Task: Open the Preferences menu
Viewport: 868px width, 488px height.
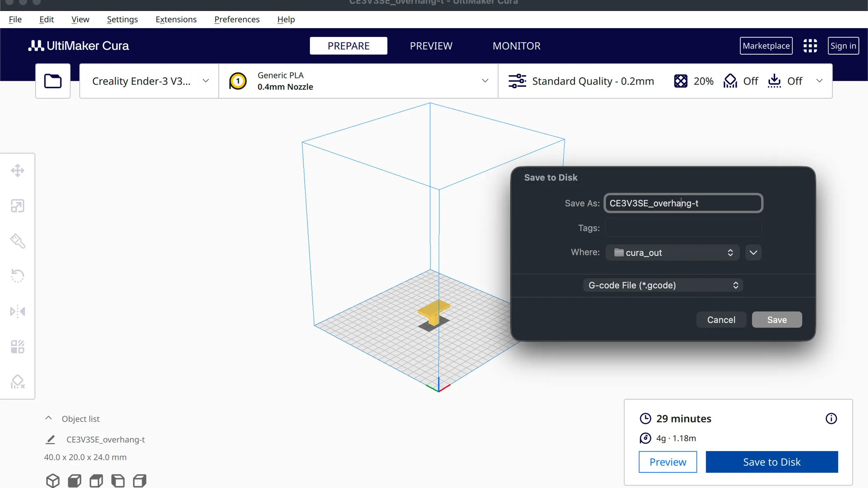Action: click(237, 20)
